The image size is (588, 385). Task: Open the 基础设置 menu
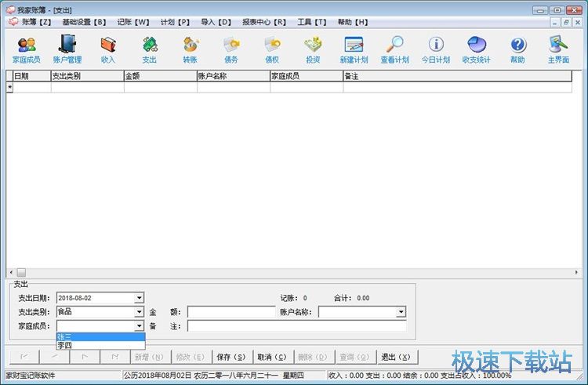(84, 22)
